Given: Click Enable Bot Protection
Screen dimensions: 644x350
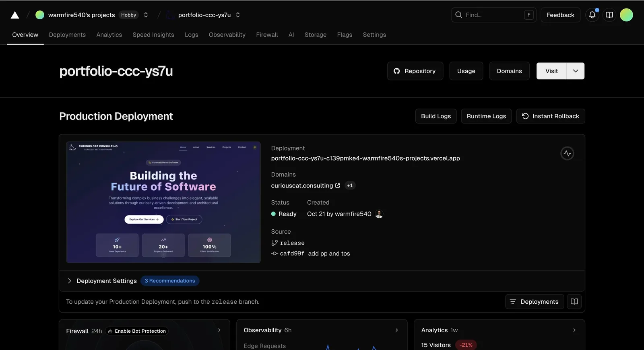Looking at the screenshot, I should (137, 331).
